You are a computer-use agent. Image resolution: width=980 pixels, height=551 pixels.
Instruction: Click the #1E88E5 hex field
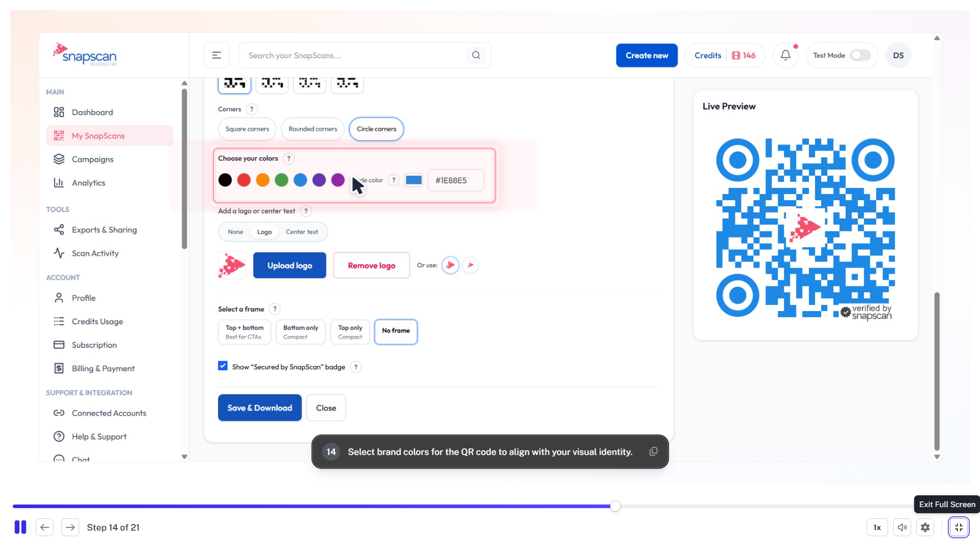456,180
